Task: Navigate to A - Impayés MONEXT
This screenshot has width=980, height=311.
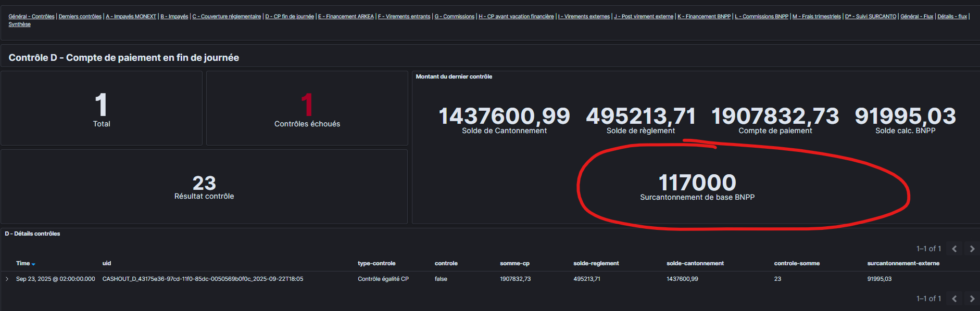Action: click(x=131, y=17)
